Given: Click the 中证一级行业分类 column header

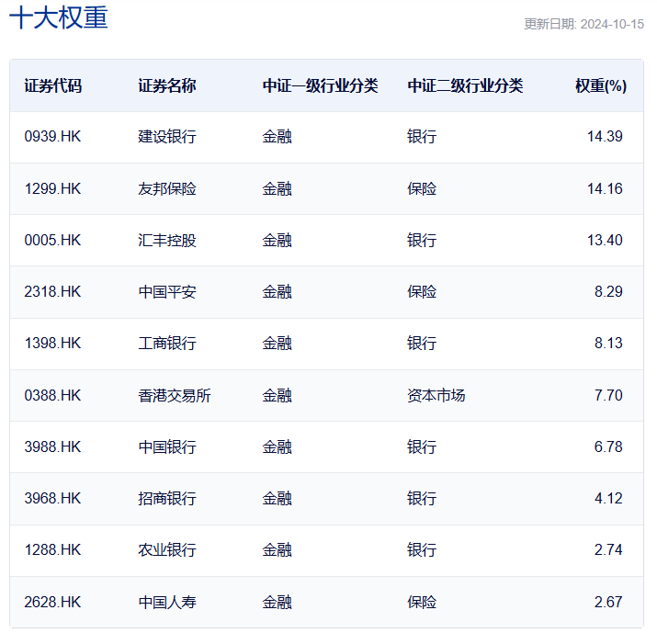Looking at the screenshot, I should [320, 85].
